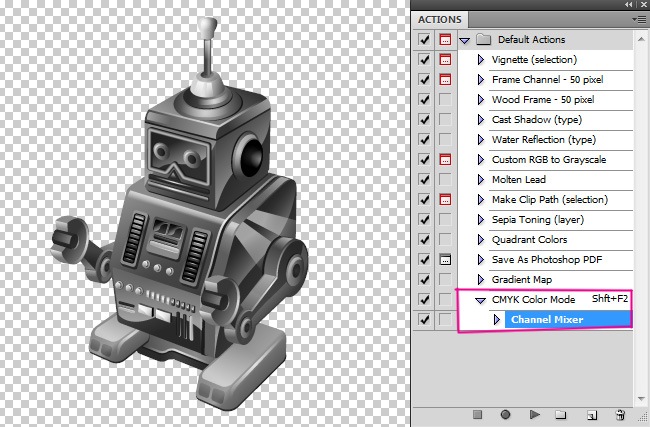Select the Quadrant Colors action

tap(529, 240)
